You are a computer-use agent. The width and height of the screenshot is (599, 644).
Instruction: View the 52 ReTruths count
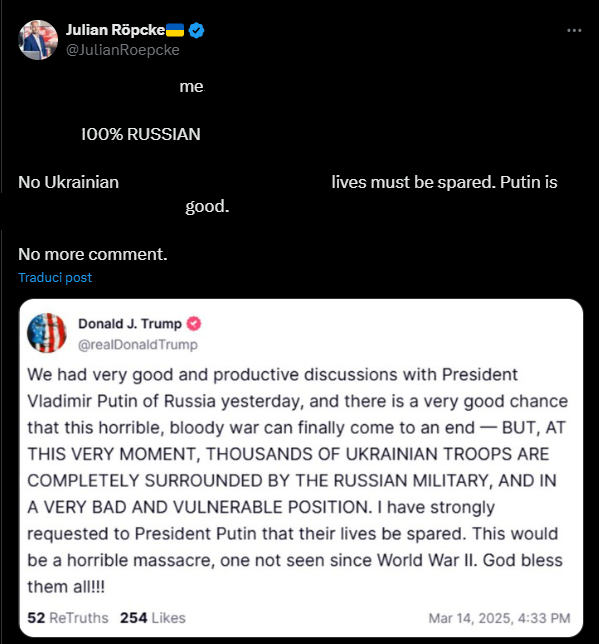pyautogui.click(x=68, y=618)
